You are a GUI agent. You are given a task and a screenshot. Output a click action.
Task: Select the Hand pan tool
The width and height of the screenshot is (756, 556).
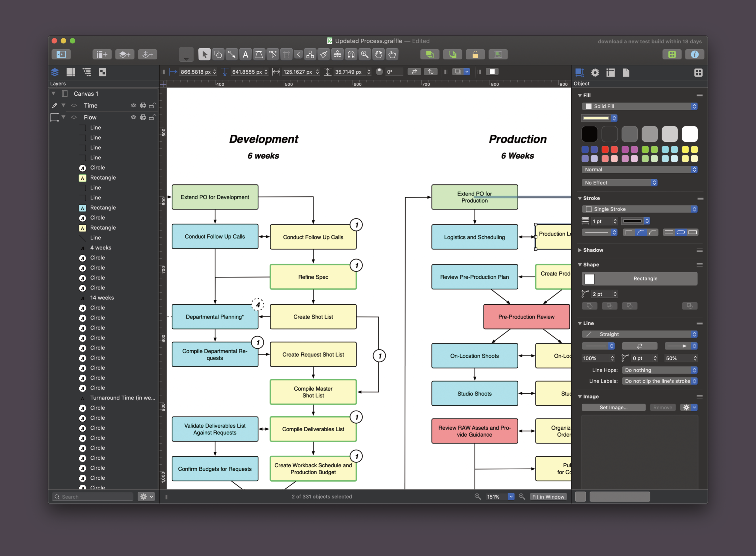(x=378, y=54)
